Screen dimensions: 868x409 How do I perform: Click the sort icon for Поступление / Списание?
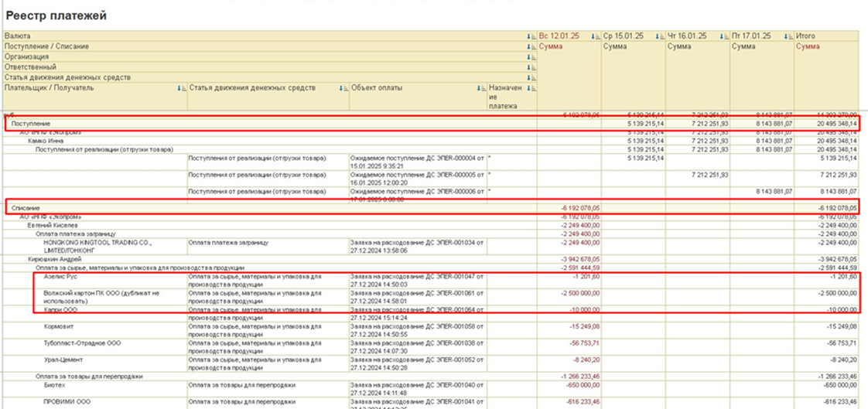(x=529, y=46)
